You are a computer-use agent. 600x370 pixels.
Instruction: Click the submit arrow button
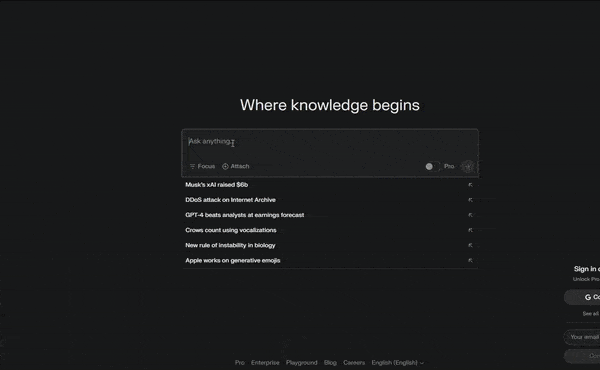tap(468, 166)
